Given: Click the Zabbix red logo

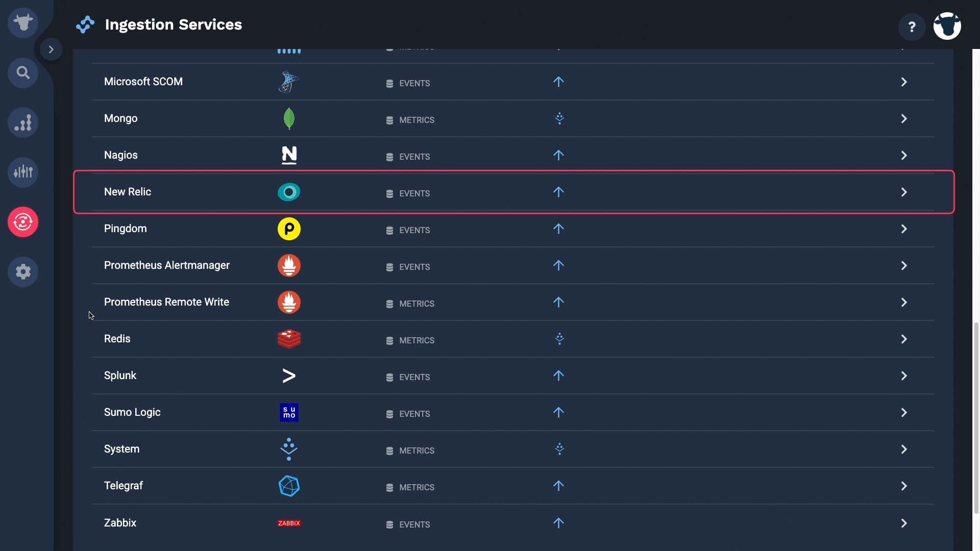Looking at the screenshot, I should pos(289,523).
